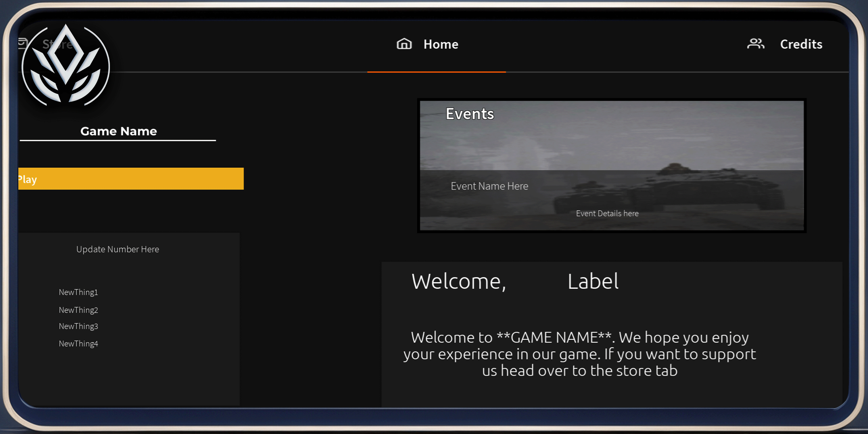The width and height of the screenshot is (868, 434).
Task: Click NewThing2 changelog entry
Action: click(x=78, y=310)
